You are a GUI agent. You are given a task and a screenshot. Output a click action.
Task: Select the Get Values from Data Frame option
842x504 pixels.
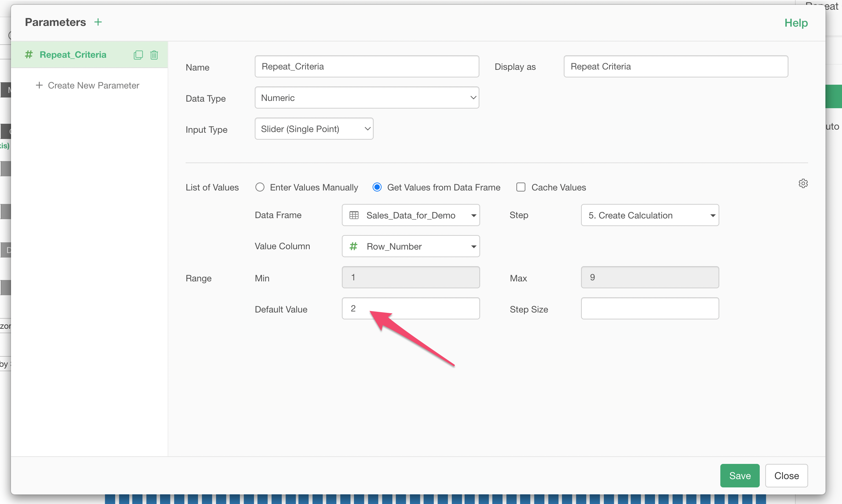click(x=377, y=187)
